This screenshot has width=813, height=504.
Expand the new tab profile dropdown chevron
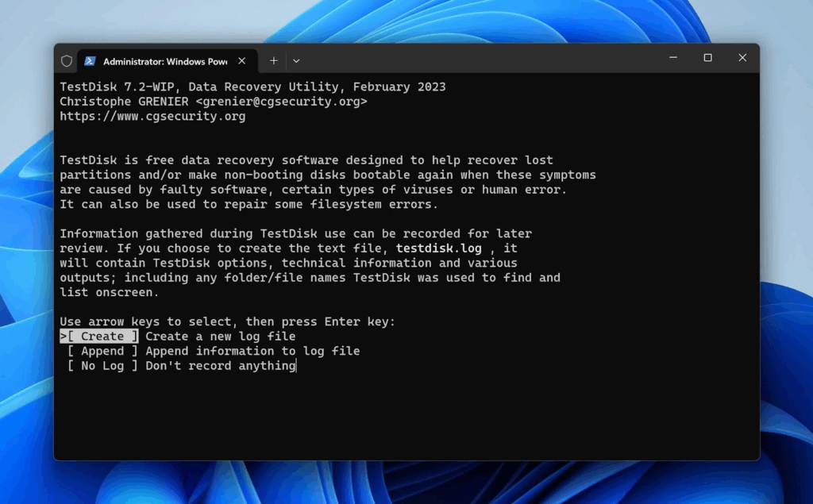[x=296, y=60]
